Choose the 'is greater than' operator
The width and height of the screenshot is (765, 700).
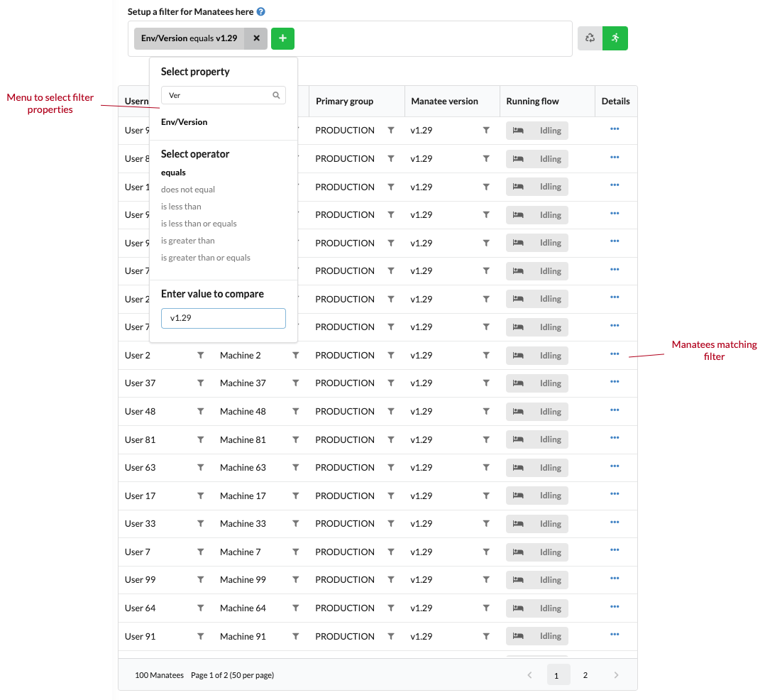(x=188, y=241)
